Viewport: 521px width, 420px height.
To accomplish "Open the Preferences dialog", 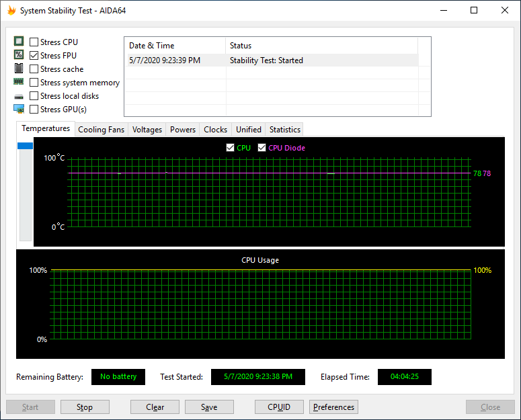I will tap(333, 407).
